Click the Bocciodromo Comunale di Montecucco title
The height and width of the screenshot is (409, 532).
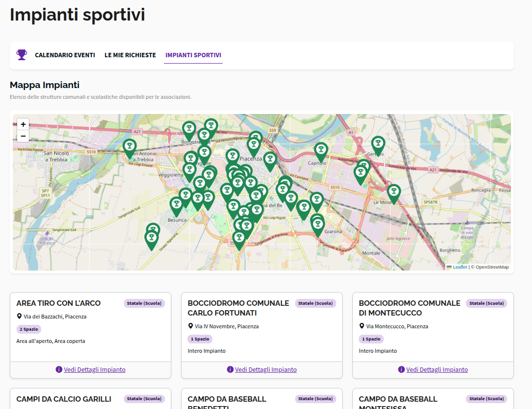(x=410, y=308)
